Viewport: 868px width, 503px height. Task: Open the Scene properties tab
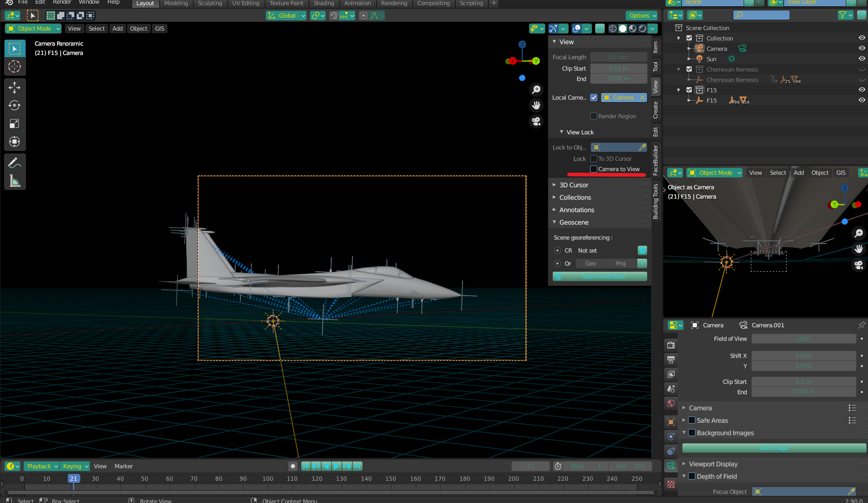(671, 388)
